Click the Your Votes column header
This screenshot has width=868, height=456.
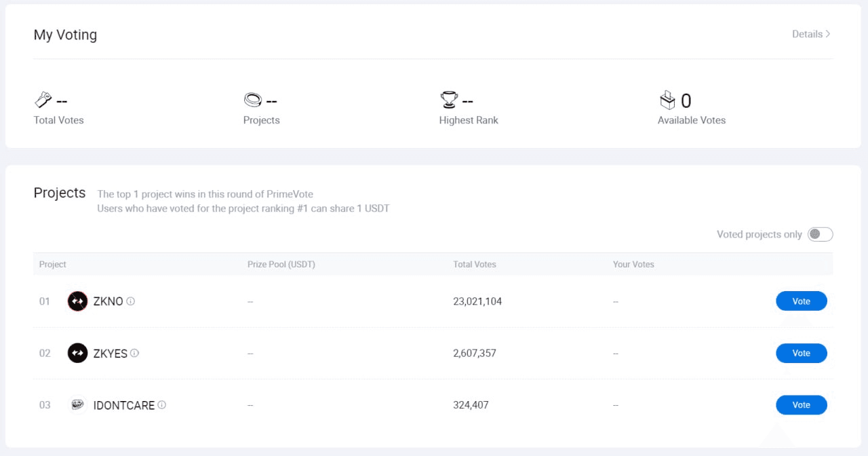(x=633, y=264)
